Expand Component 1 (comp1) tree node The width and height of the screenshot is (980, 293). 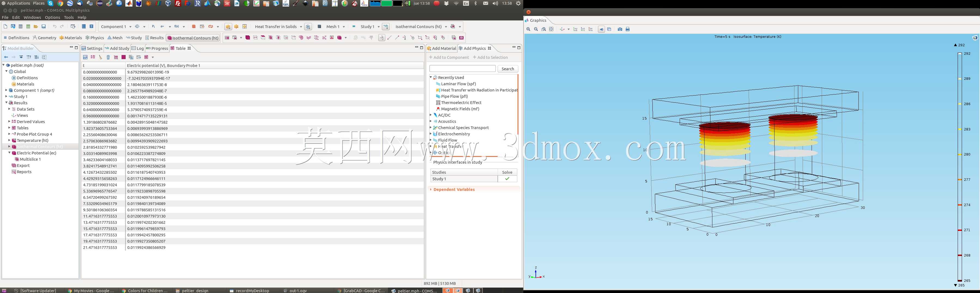click(x=6, y=90)
